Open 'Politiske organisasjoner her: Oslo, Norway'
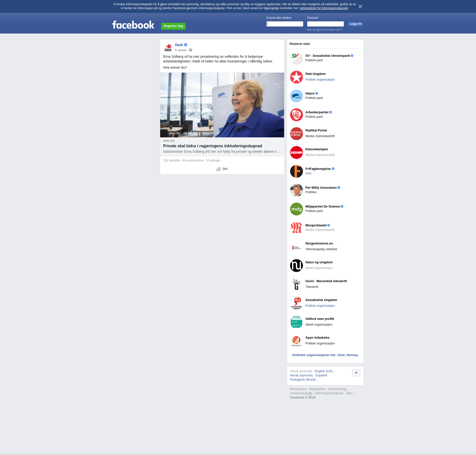476x455 pixels. pyautogui.click(x=325, y=355)
